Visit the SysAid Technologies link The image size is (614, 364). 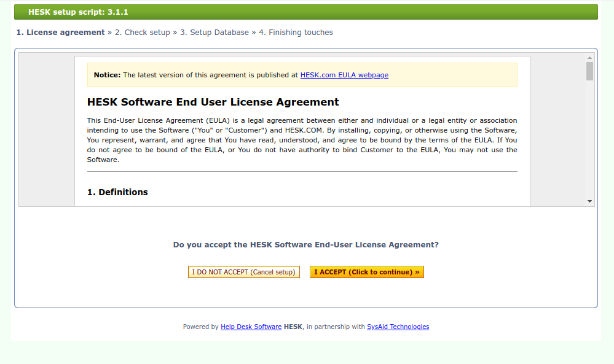click(398, 327)
